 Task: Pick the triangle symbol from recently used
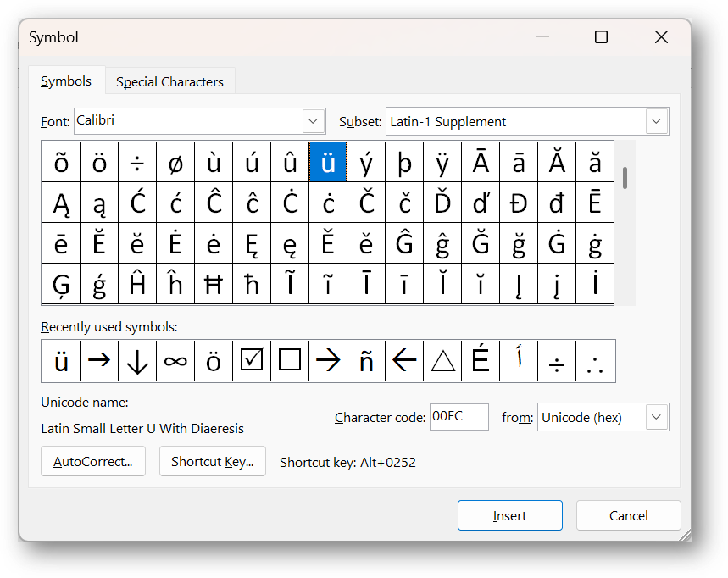tap(442, 360)
